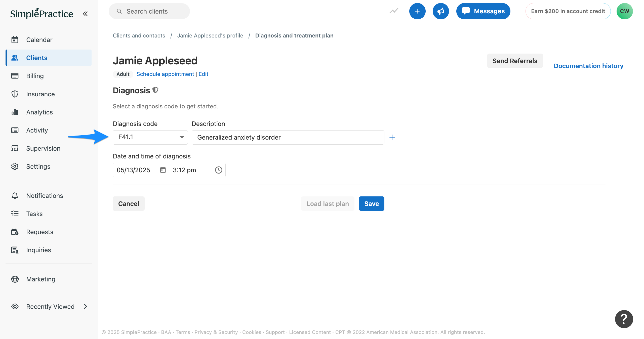Click the blue plus create button

[417, 11]
